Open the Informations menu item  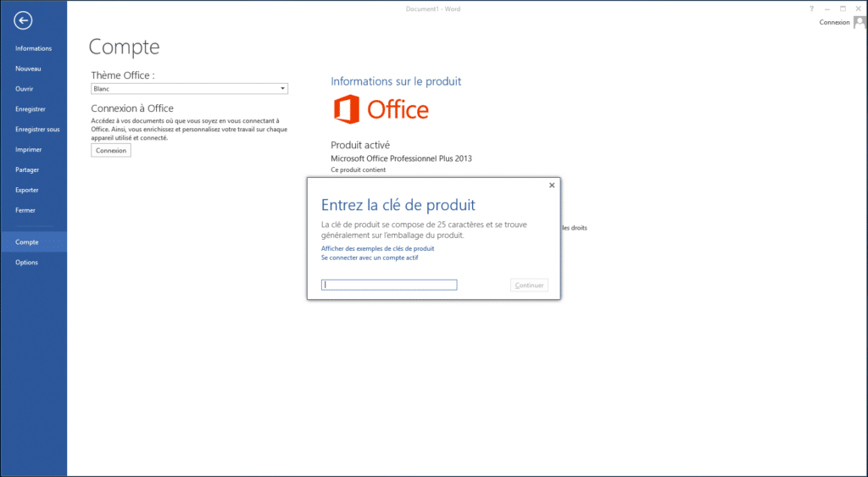tap(33, 48)
